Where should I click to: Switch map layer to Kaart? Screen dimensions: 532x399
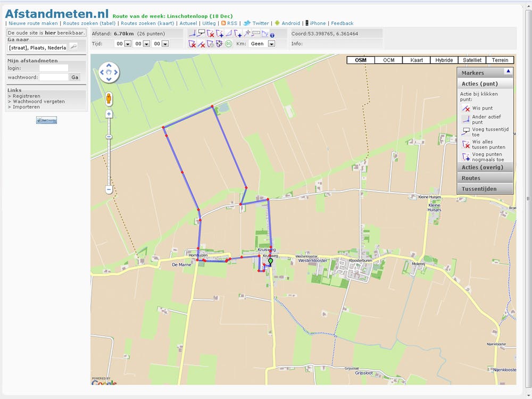(x=417, y=60)
